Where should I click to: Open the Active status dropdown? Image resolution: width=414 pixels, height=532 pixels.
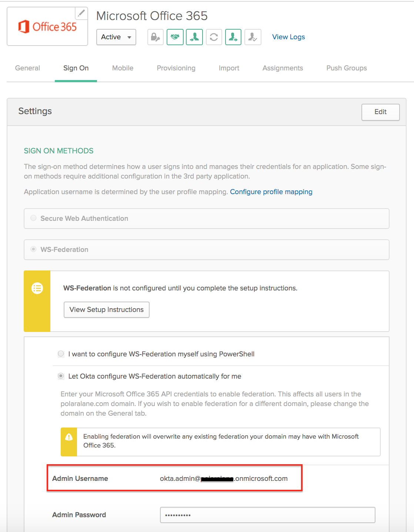pos(116,37)
